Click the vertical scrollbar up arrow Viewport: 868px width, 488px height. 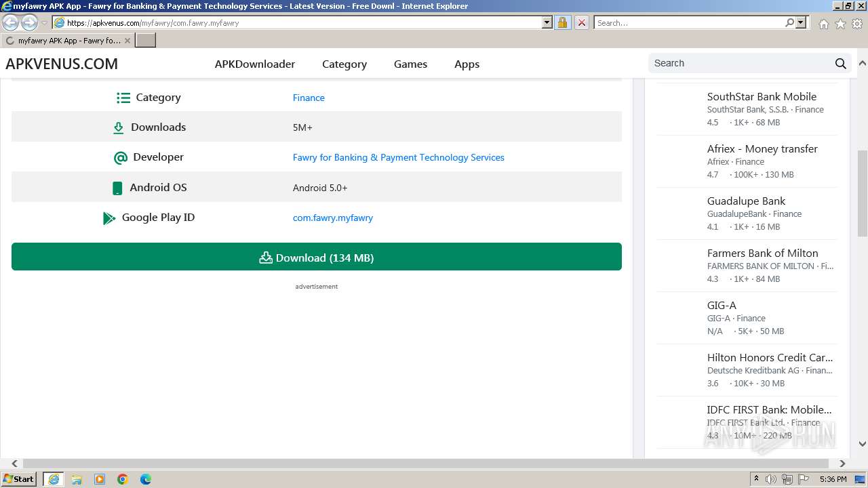point(863,63)
